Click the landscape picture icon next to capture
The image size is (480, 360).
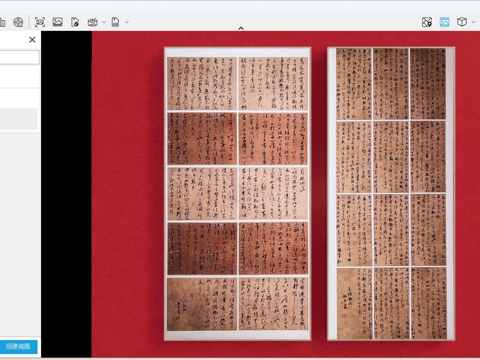click(57, 22)
